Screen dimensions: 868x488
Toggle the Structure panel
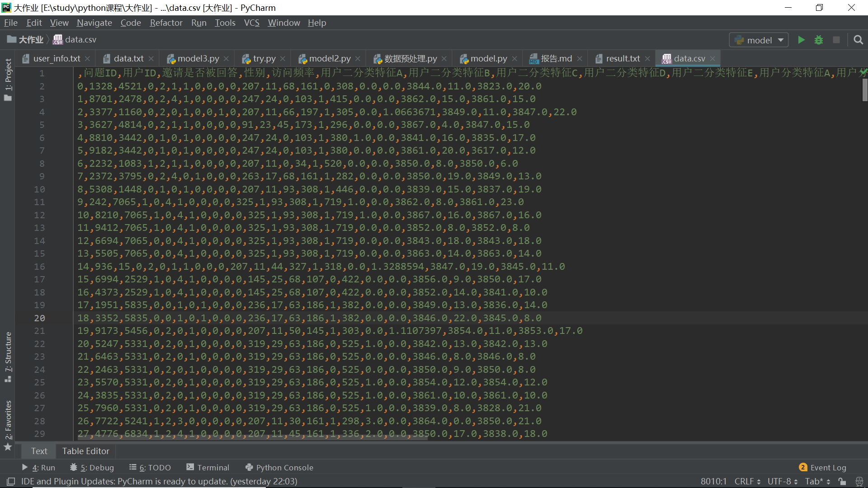point(8,355)
